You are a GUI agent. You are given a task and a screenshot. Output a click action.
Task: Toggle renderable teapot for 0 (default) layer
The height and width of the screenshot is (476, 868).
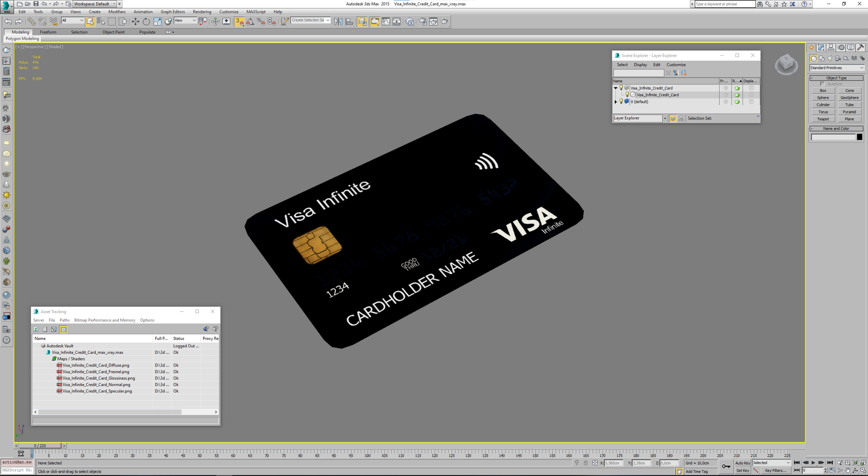pyautogui.click(x=737, y=102)
